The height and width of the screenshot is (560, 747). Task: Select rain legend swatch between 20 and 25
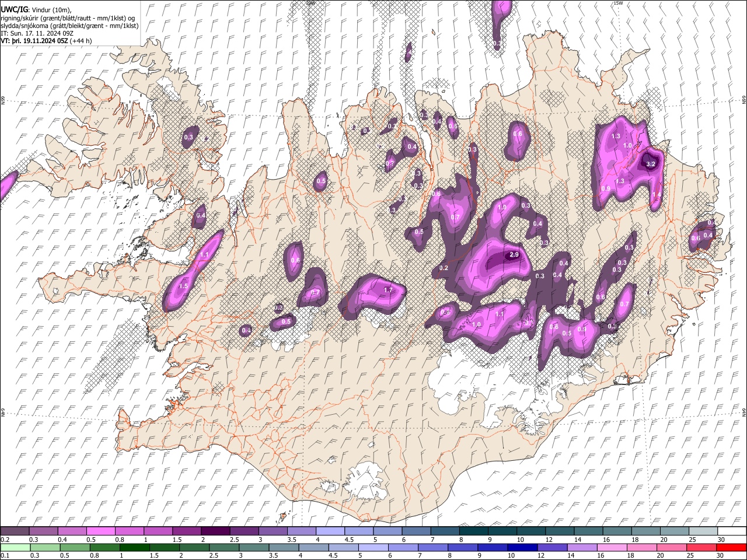pos(672,547)
